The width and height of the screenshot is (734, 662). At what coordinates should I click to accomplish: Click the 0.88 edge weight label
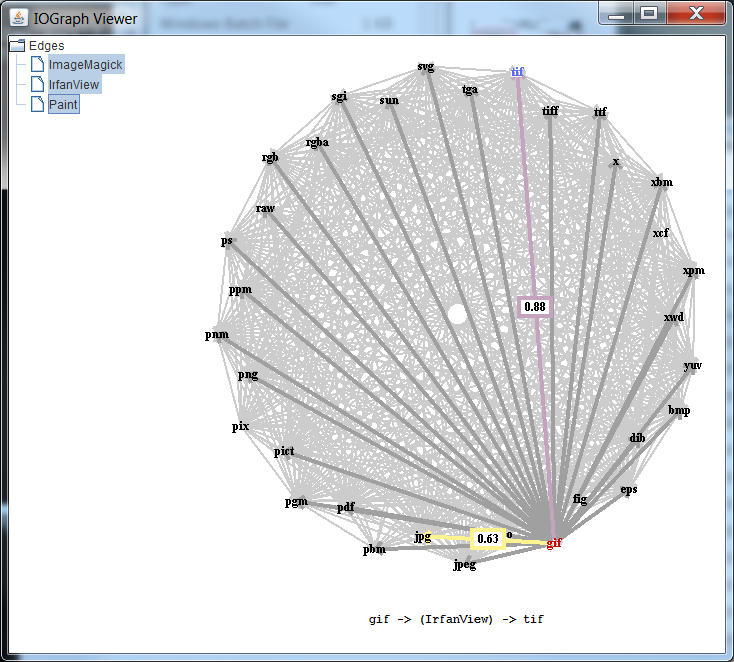point(535,307)
